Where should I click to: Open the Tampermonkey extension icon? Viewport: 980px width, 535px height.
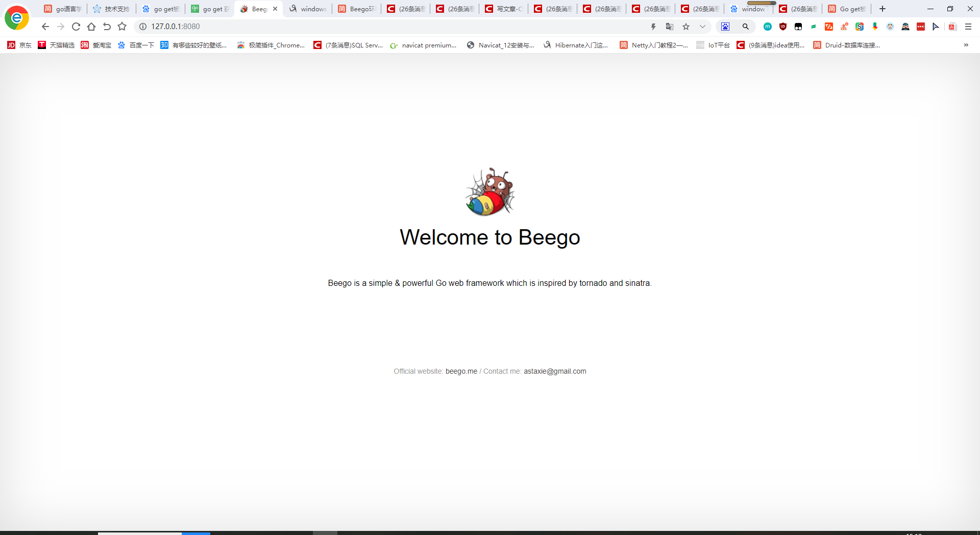coord(798,27)
